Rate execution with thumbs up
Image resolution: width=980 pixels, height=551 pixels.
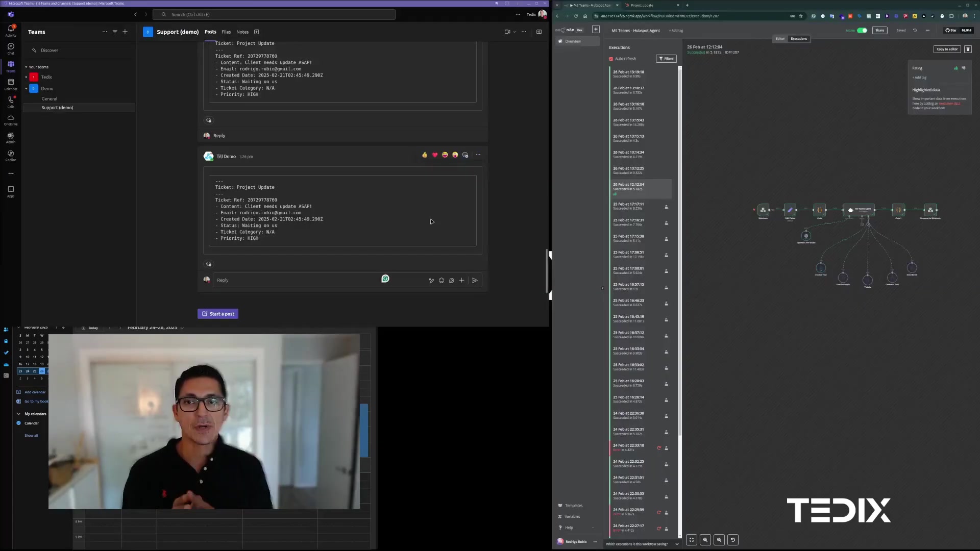tap(956, 68)
